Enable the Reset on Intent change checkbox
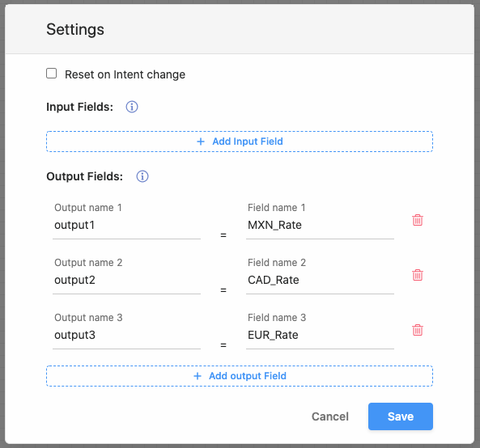Screen dimensions: 480x448 52,74
